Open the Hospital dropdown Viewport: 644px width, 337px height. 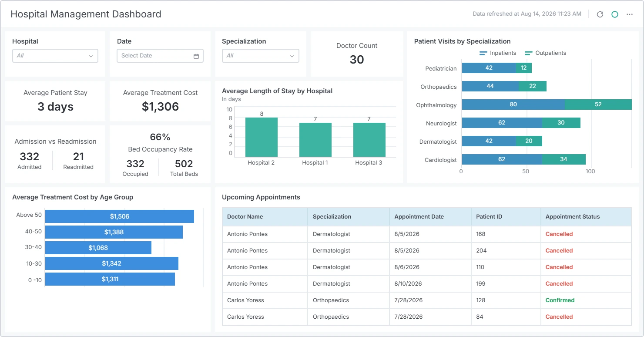click(55, 56)
